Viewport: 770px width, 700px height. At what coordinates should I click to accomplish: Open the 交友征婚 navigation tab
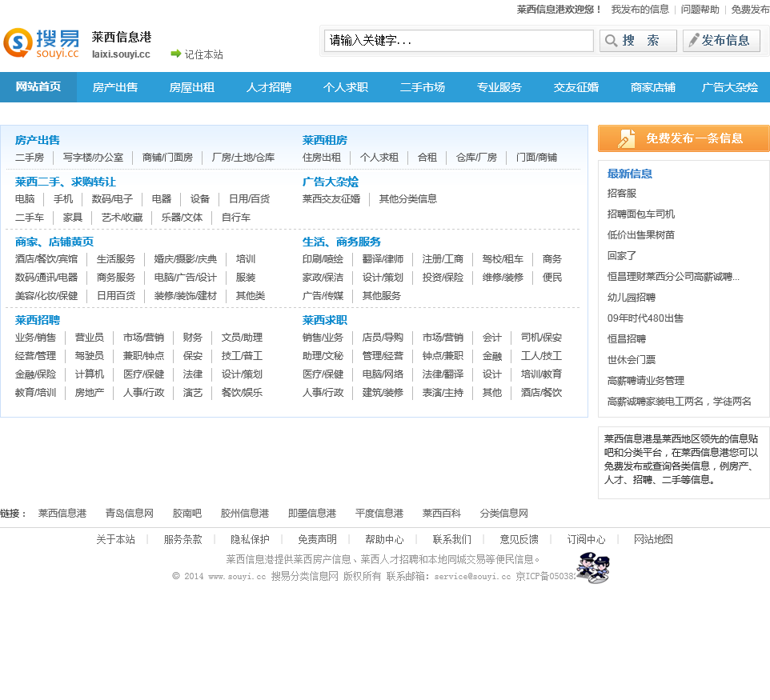pyautogui.click(x=576, y=87)
